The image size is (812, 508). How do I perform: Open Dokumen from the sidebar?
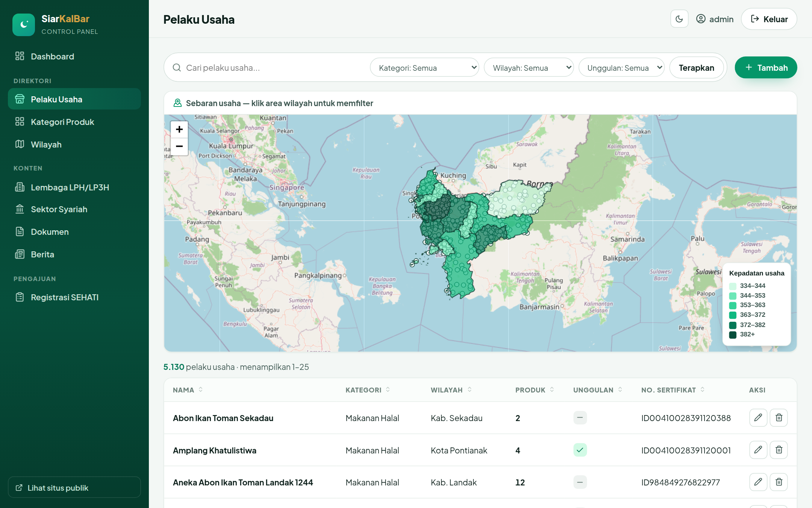(74, 232)
